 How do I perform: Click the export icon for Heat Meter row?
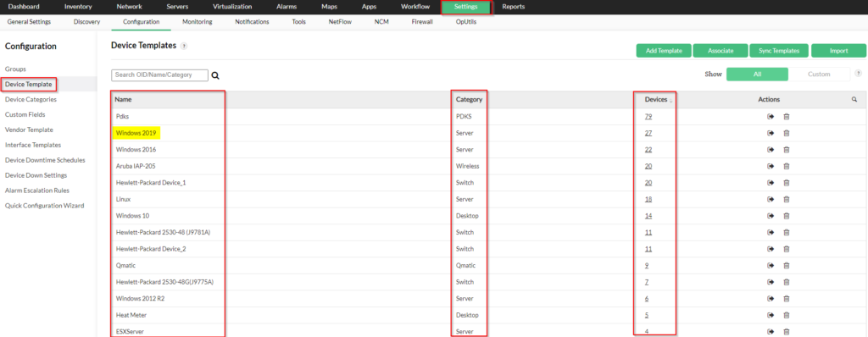click(770, 316)
